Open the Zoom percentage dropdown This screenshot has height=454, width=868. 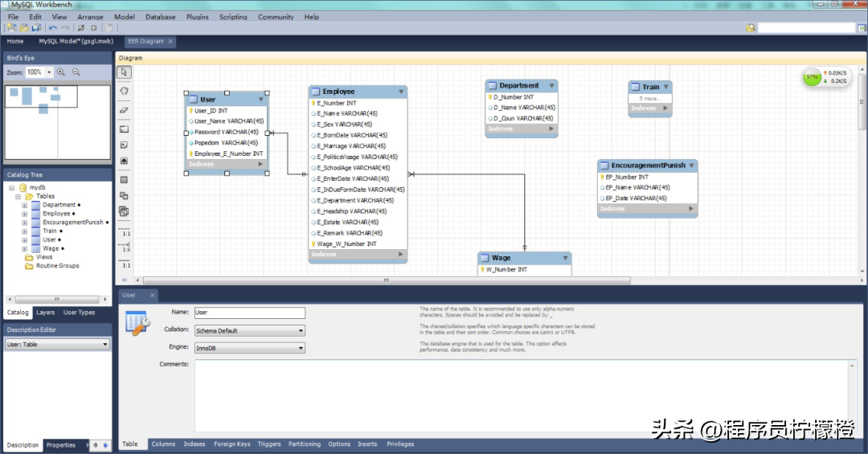pyautogui.click(x=49, y=72)
